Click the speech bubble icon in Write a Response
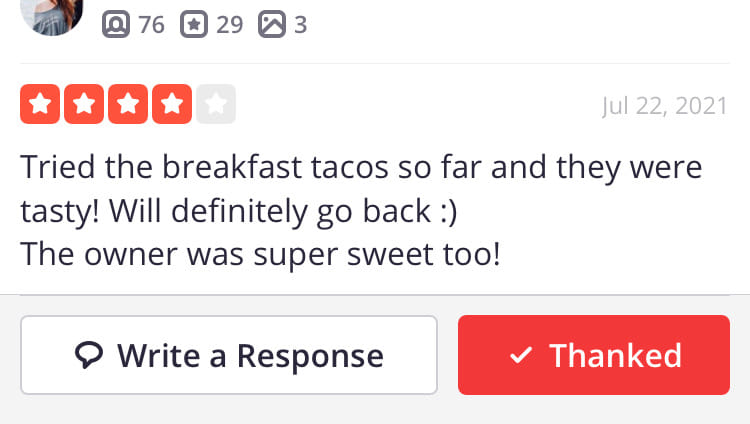 [89, 355]
